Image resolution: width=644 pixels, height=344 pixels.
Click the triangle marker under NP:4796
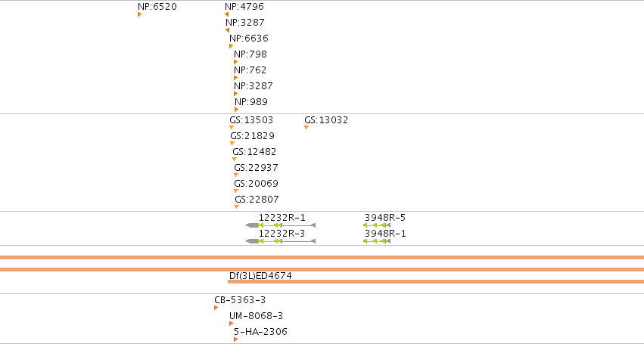[x=227, y=15]
